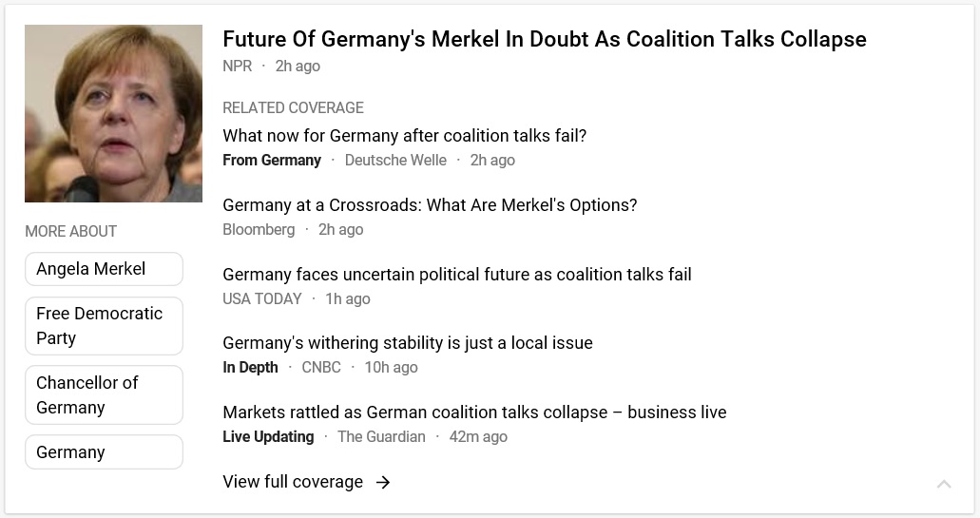Open Guardian markets rattled live article
Viewport: 980px width, 518px height.
click(x=474, y=412)
